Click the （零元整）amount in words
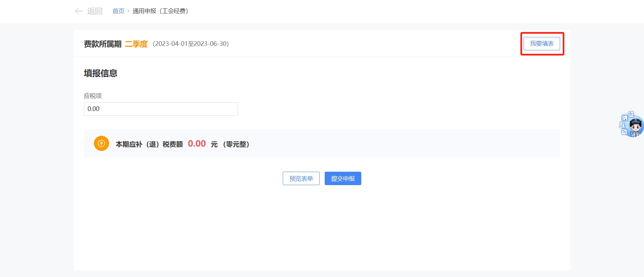This screenshot has width=644, height=277. point(236,144)
